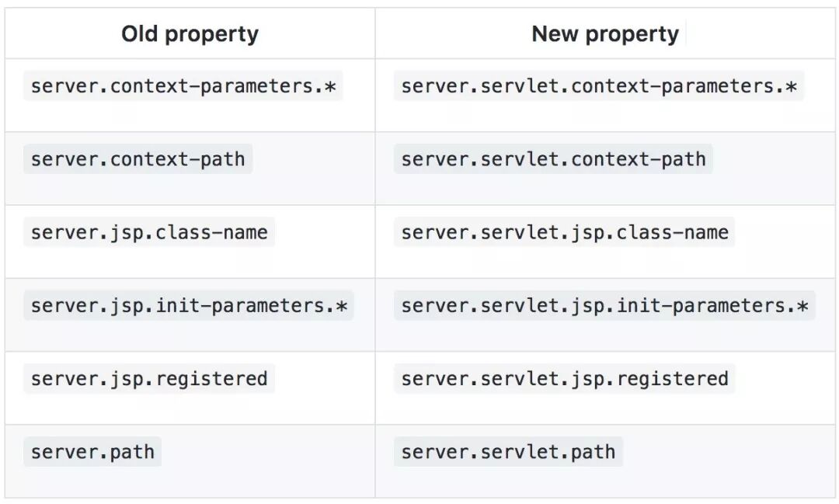Click the server.jsp.init-parameters.* old property
The height and width of the screenshot is (504, 839).
pos(189,306)
